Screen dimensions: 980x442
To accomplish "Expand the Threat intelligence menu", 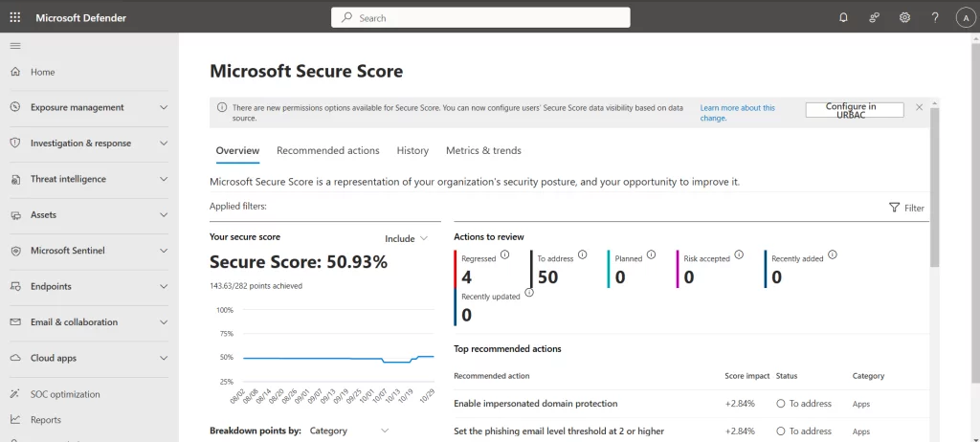I will click(164, 179).
